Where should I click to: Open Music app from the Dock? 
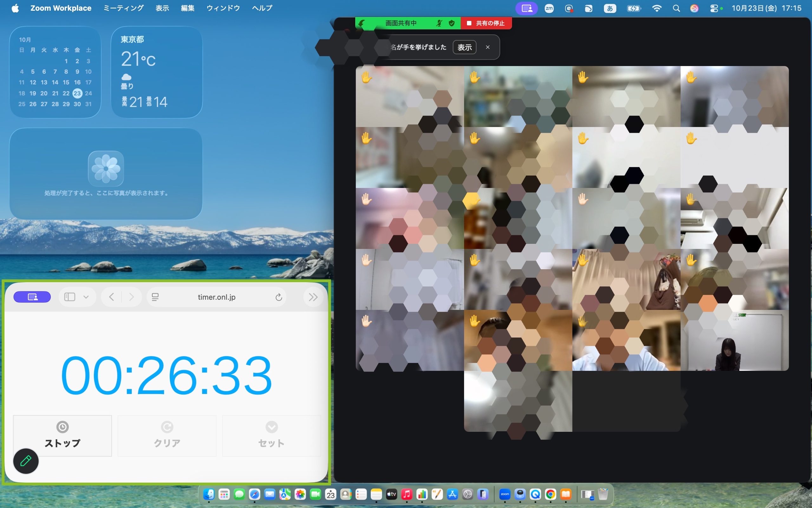(x=407, y=494)
